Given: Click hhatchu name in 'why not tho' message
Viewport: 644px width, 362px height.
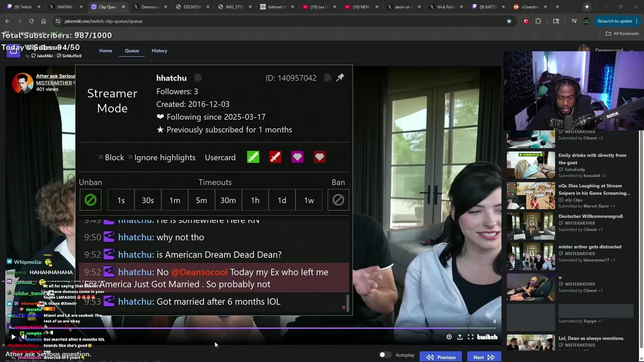Looking at the screenshot, I should [x=136, y=237].
